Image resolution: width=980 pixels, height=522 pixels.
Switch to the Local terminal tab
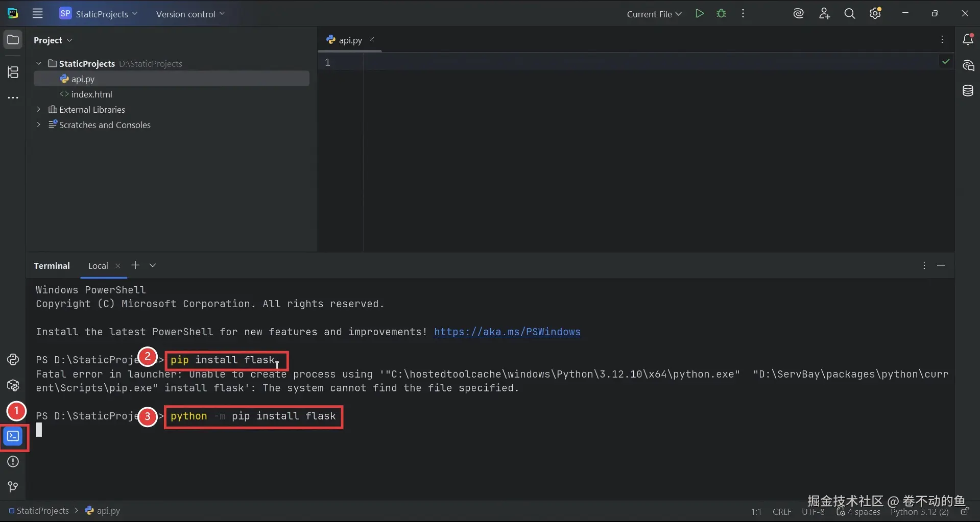(98, 266)
